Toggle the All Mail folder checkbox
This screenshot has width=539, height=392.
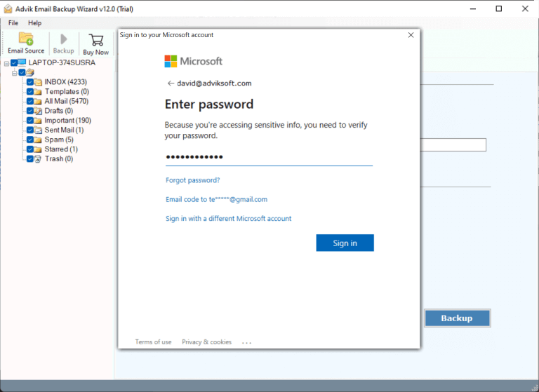[29, 102]
